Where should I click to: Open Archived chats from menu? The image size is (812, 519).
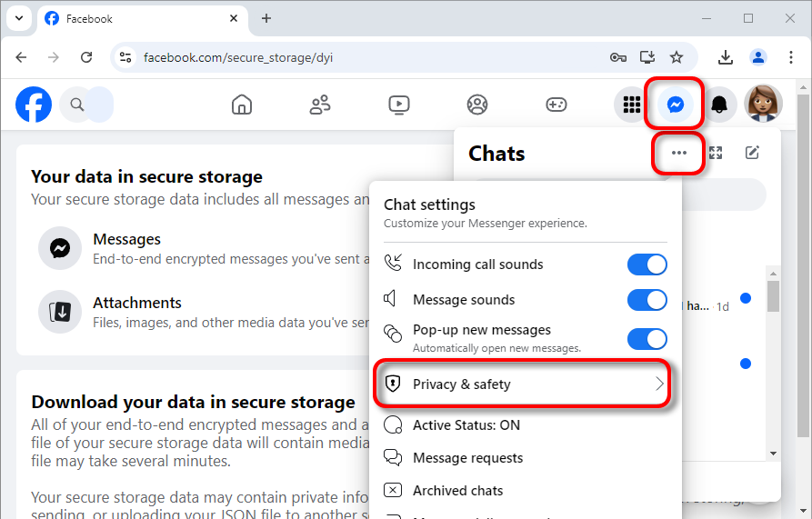point(457,491)
